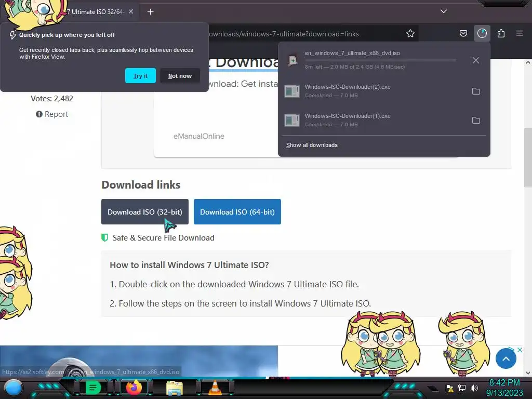Click the download progress bar
Viewport: 532px width, 399px height.
380,60
